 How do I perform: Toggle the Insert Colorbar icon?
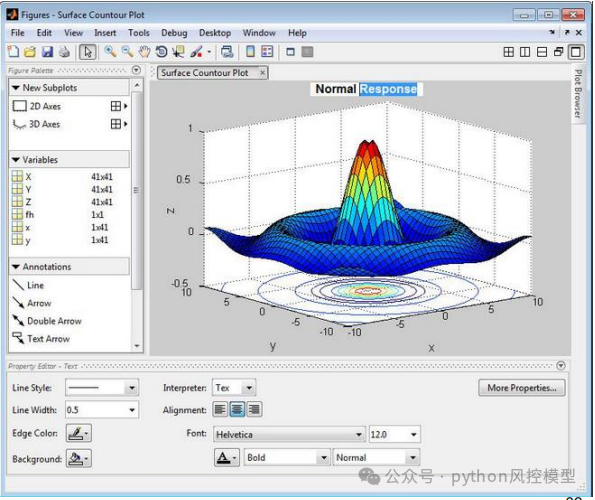[250, 52]
